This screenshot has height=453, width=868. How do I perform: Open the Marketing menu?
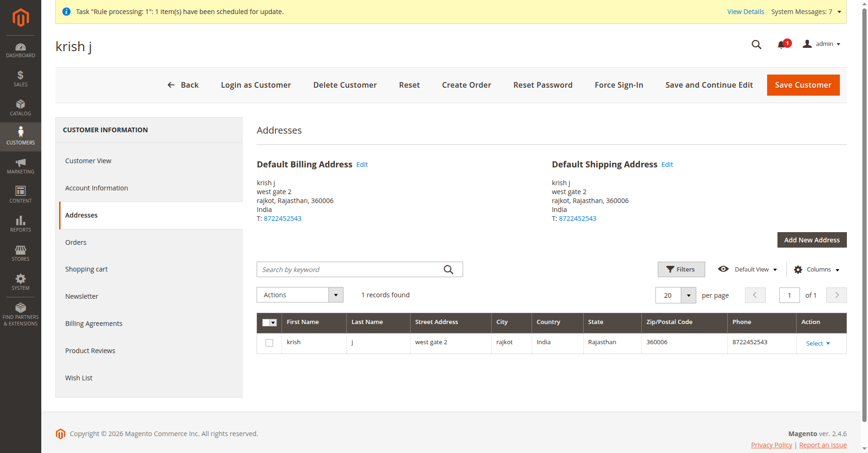tap(21, 166)
